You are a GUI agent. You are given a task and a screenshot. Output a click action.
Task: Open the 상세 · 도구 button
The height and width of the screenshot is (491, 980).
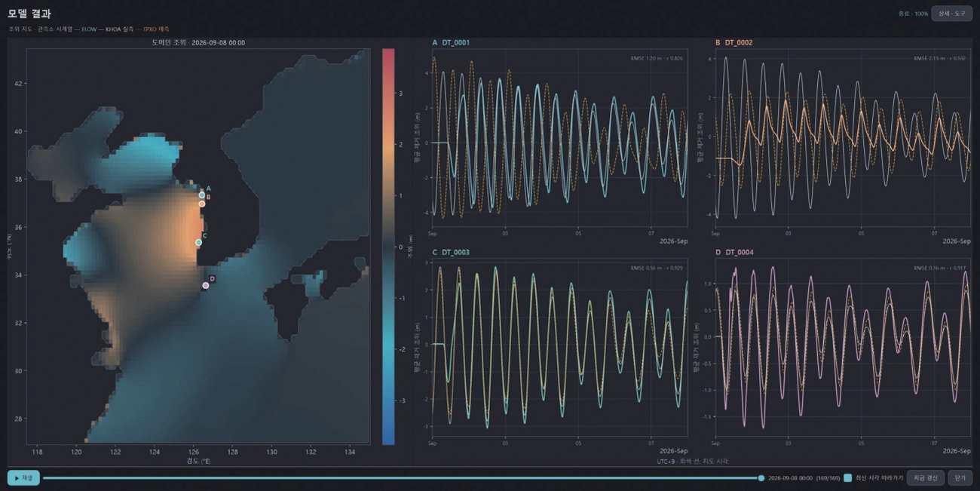pyautogui.click(x=951, y=14)
